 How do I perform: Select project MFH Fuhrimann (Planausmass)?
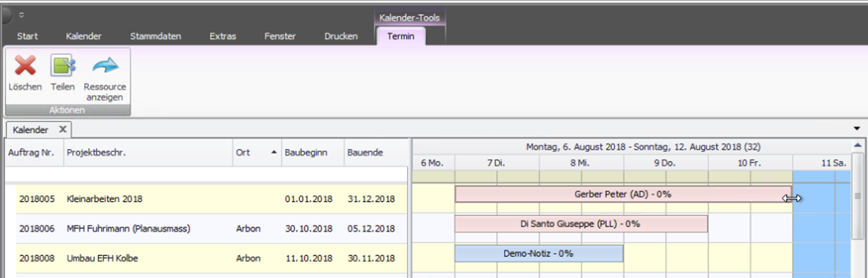[x=128, y=228]
